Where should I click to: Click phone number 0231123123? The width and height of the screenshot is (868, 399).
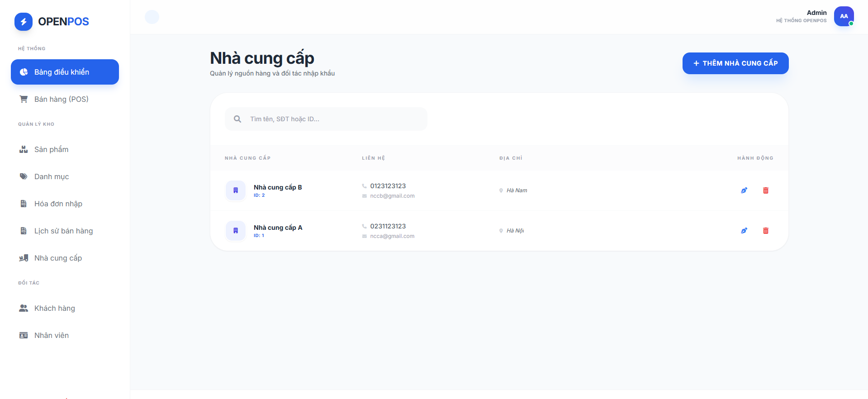coord(388,226)
